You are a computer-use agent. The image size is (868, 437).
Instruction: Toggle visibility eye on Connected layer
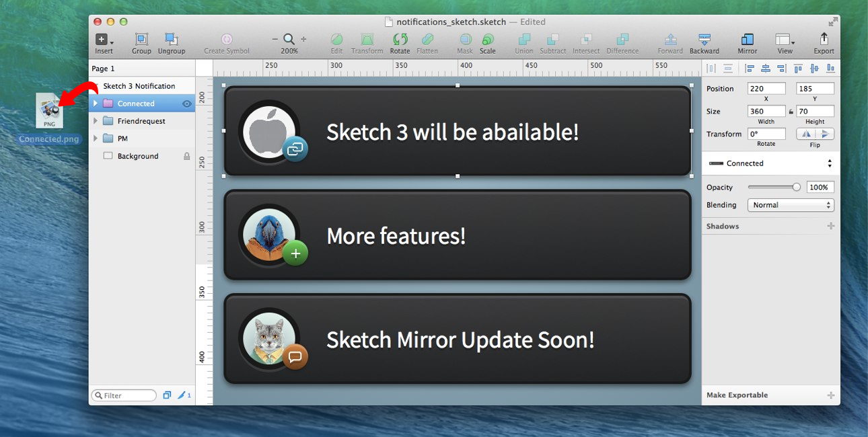point(187,104)
